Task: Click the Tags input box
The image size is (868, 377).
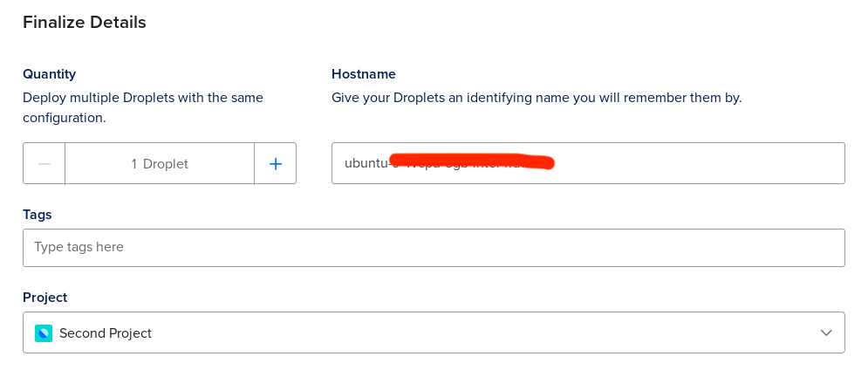Action: coord(434,247)
